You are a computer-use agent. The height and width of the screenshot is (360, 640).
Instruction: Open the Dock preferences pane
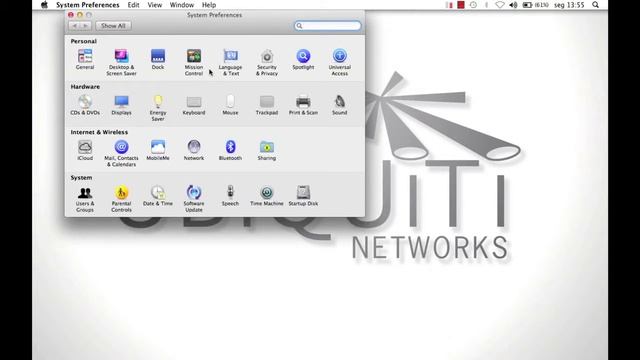(158, 60)
